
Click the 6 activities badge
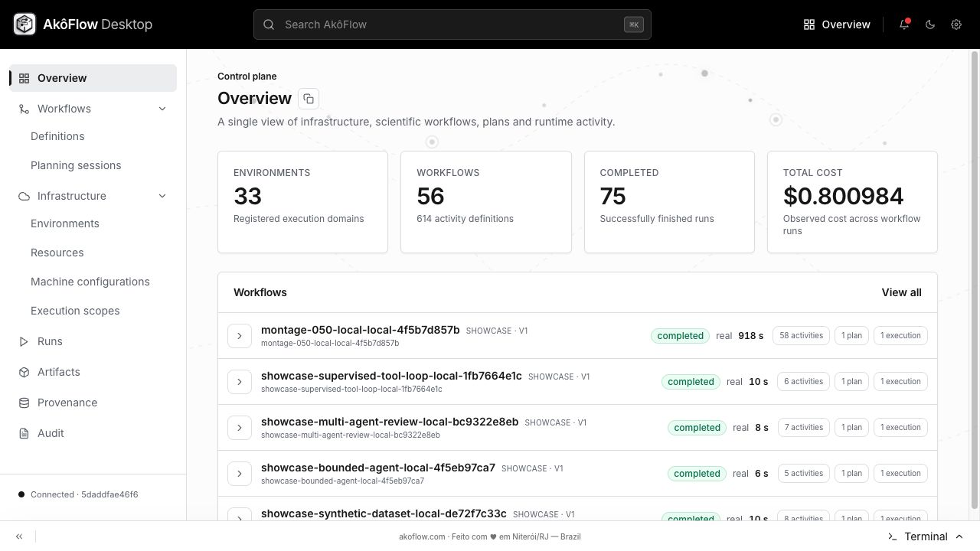click(803, 382)
